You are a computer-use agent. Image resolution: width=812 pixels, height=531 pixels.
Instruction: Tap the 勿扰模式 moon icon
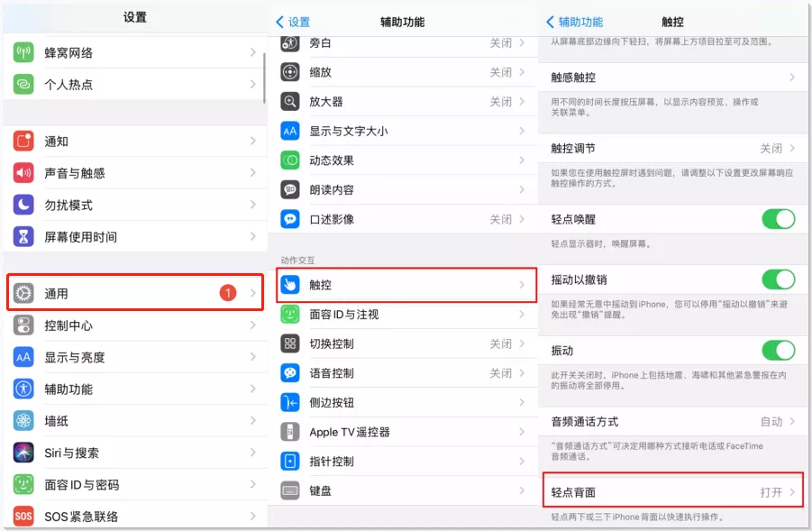(23, 205)
